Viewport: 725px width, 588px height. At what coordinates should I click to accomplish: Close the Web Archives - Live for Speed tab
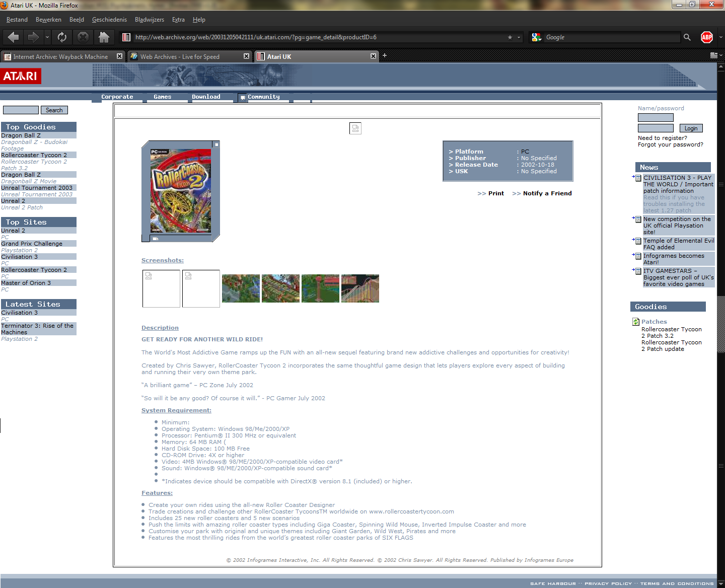pos(246,56)
